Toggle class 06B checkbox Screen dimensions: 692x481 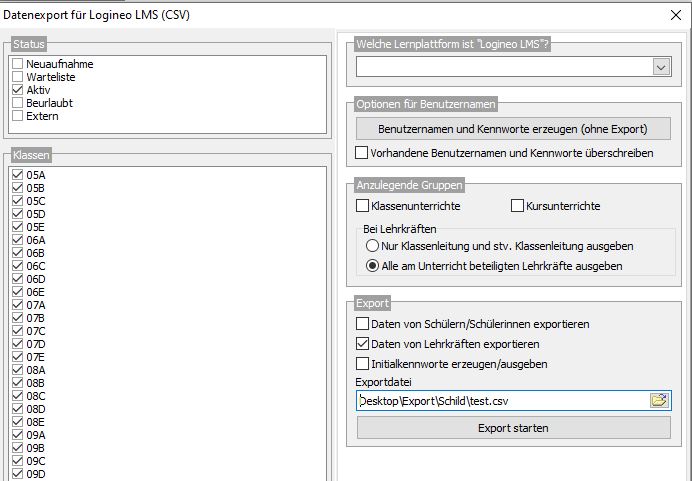17,253
